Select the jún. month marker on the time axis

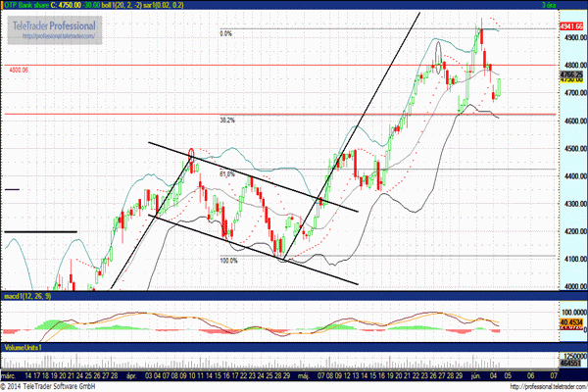[476, 375]
